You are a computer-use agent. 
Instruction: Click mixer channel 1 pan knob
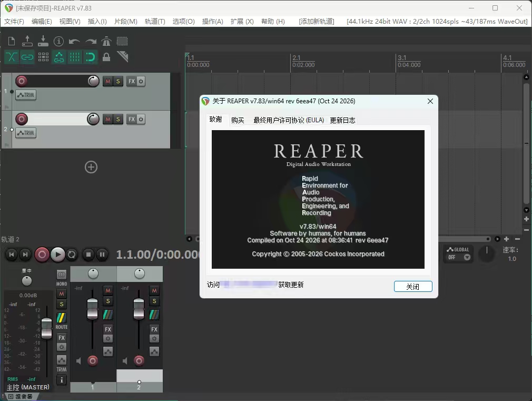tap(93, 273)
